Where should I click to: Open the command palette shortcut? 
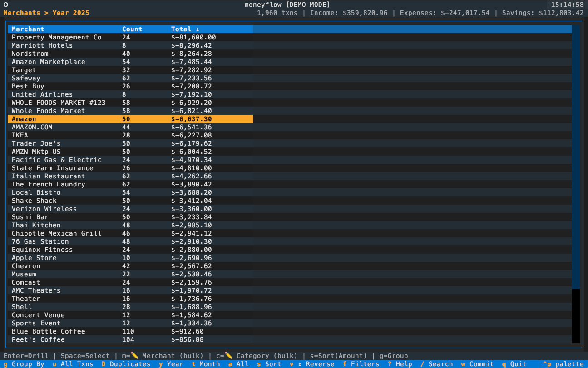point(563,364)
